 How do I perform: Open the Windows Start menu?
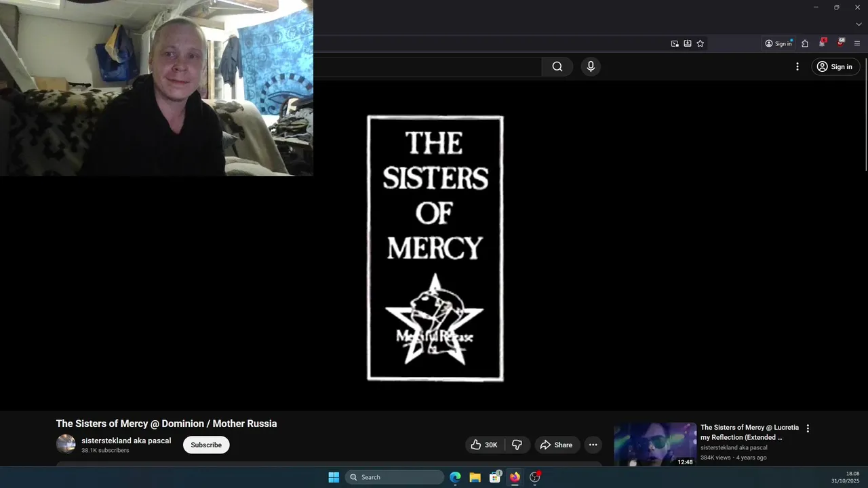point(334,477)
